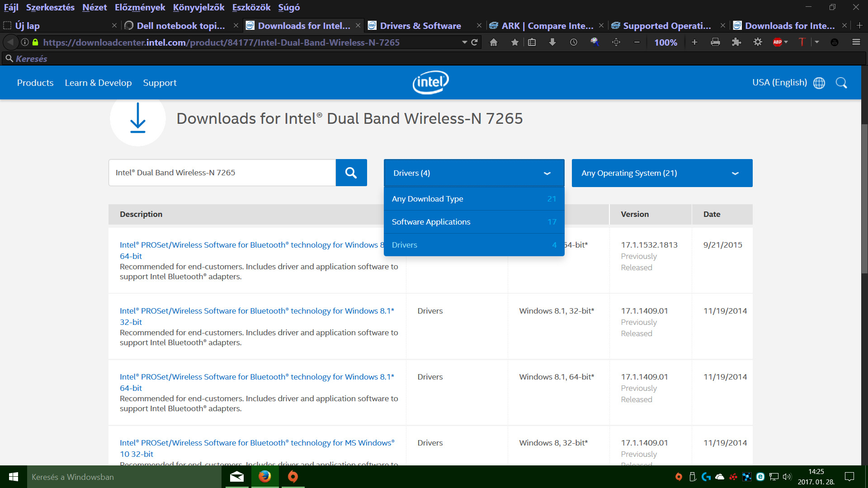Zoom out with the minus button
Screen dimensions: 868x488
pos(637,42)
